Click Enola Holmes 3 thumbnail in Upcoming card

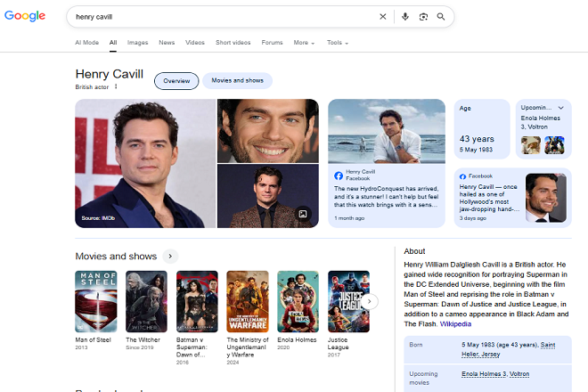[531, 145]
